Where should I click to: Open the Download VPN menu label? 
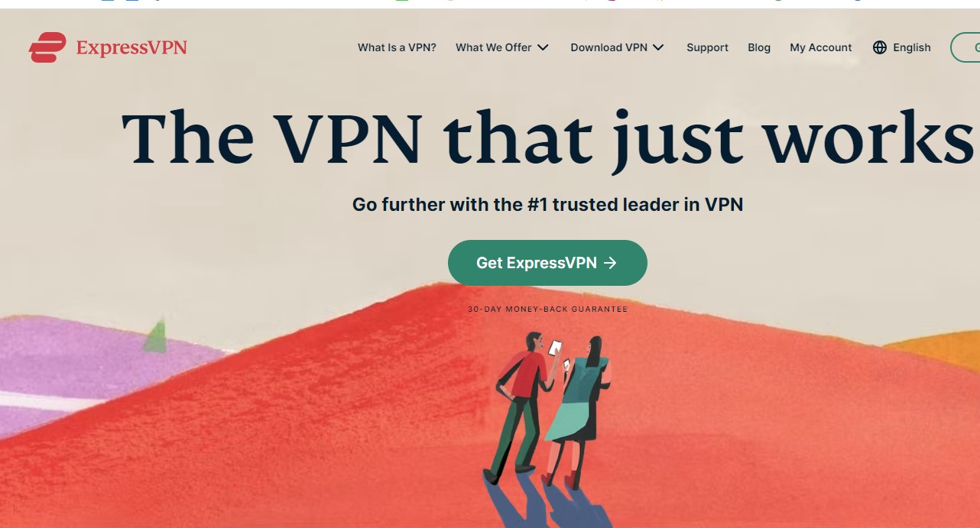[x=609, y=47]
